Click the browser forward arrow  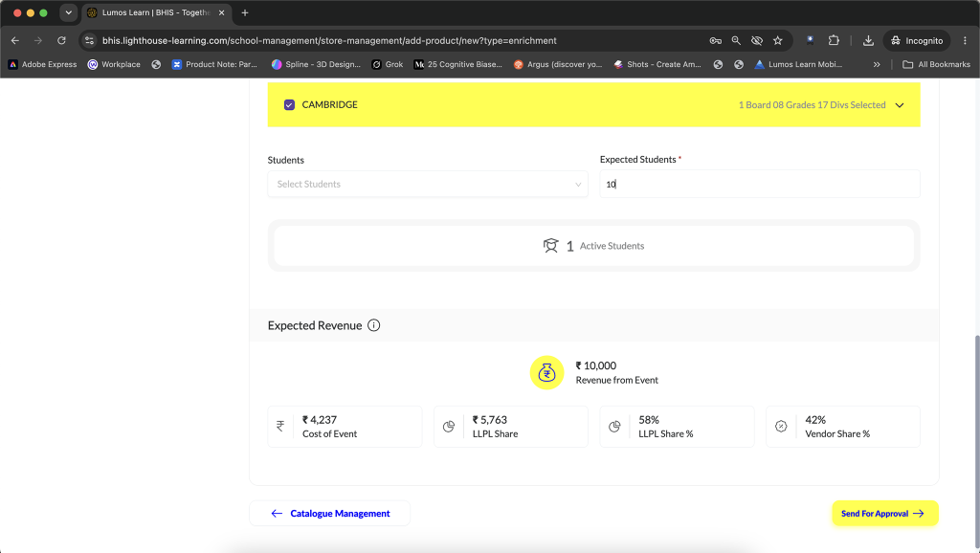(38, 40)
